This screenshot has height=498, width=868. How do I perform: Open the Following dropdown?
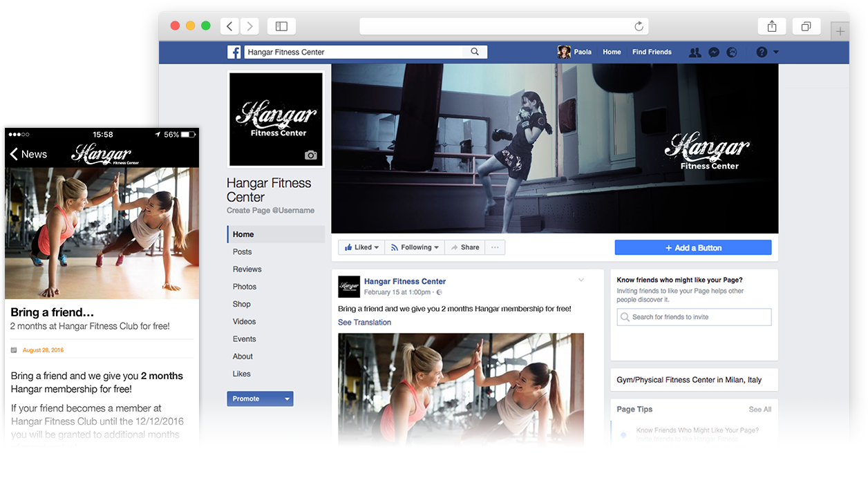click(415, 247)
